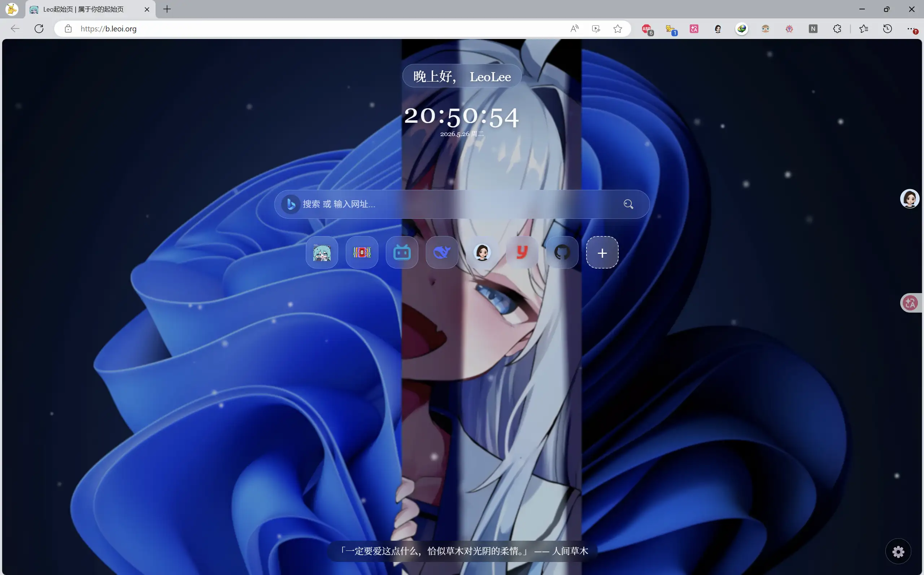The image size is (924, 575).
Task: Open the page settings gear
Action: click(x=898, y=552)
